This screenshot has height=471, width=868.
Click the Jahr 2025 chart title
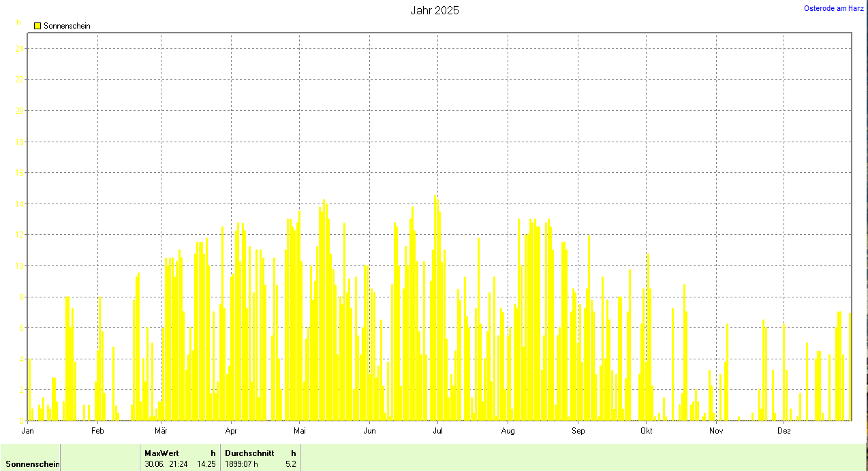pyautogui.click(x=434, y=10)
